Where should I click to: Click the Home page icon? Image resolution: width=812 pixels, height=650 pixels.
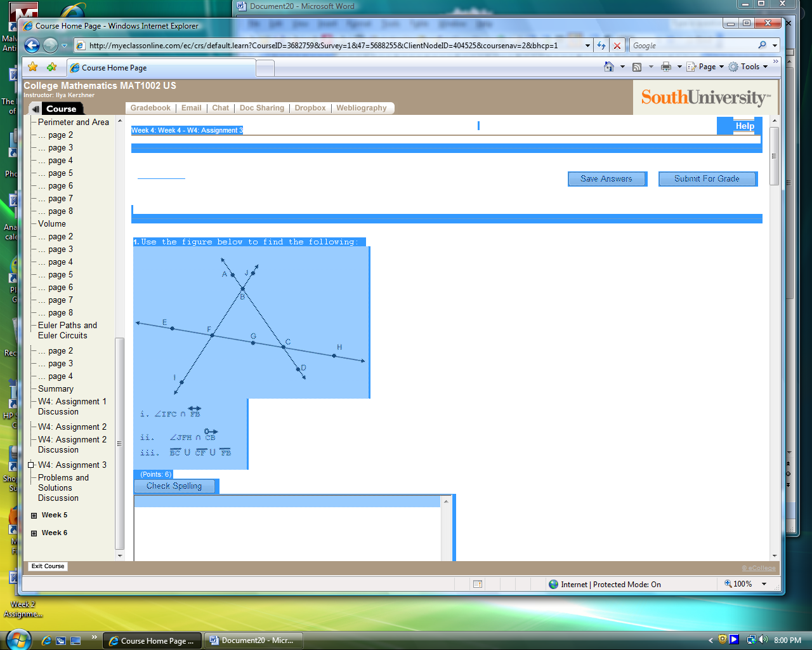pyautogui.click(x=609, y=67)
